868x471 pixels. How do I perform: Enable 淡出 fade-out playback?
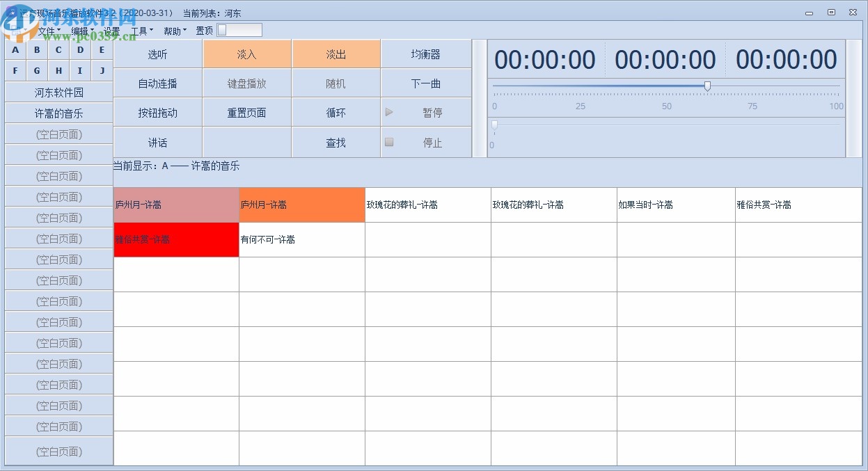[x=336, y=54]
